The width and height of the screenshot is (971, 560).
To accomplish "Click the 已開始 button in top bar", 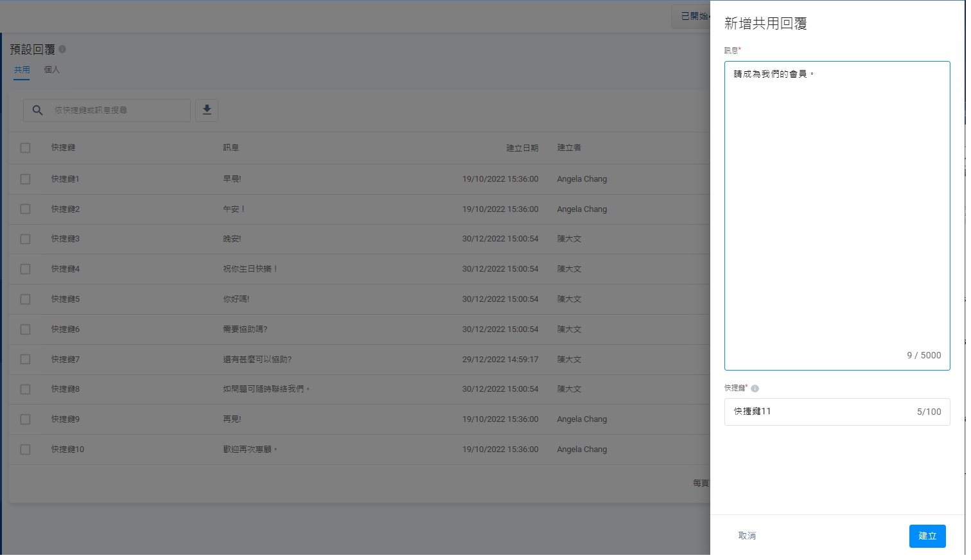I will click(692, 16).
